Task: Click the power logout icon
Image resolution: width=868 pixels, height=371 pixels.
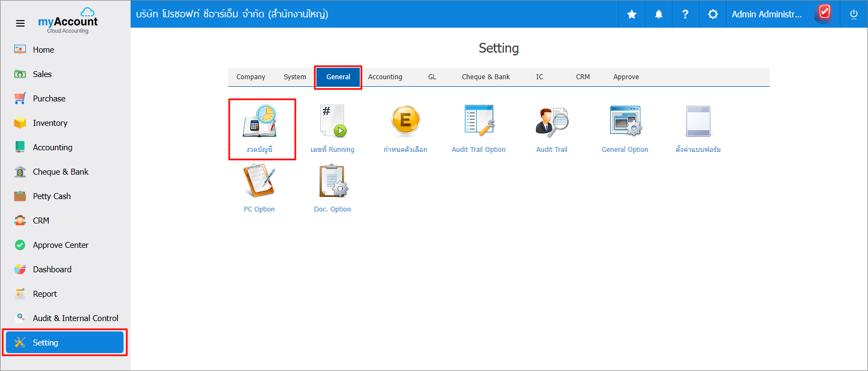Action: point(854,14)
